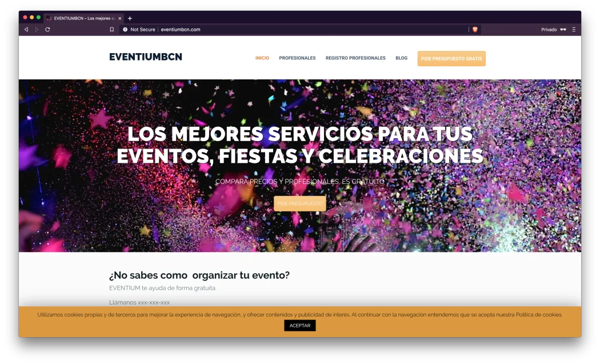600x364 pixels.
Task: Open the browser hamburger menu
Action: [574, 29]
